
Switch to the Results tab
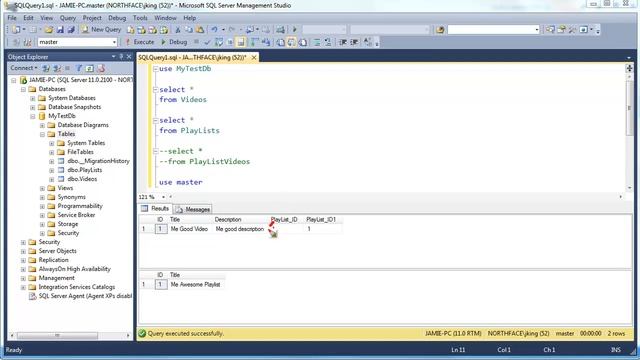tap(155, 209)
